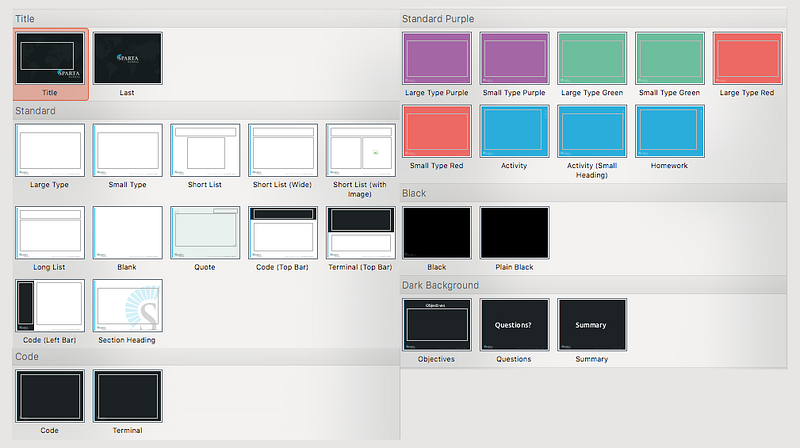Choose the Terminal (Top Bar) layout

click(361, 233)
